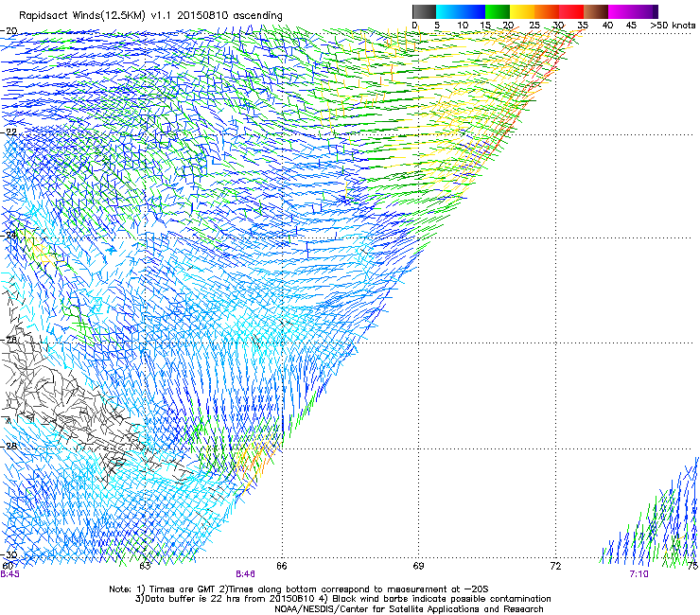700x615 pixels.
Task: Click the 'Times are GMT' note line
Action: [299, 589]
